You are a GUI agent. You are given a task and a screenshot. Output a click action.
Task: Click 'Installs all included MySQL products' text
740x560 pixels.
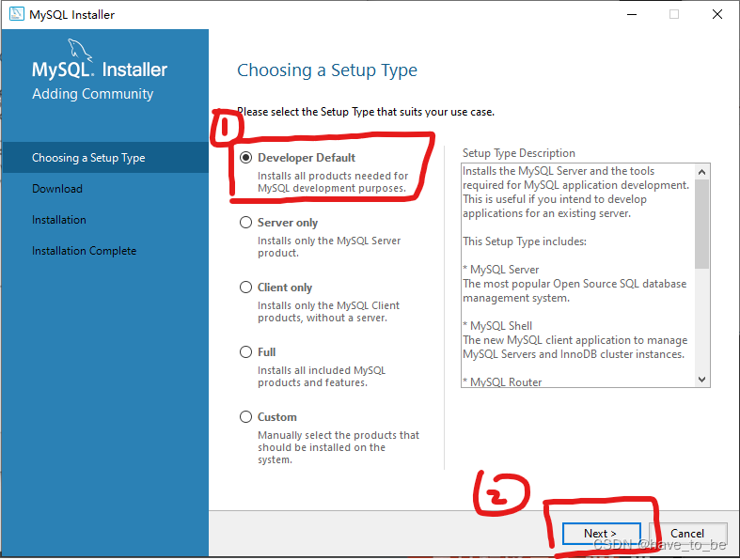[322, 377]
